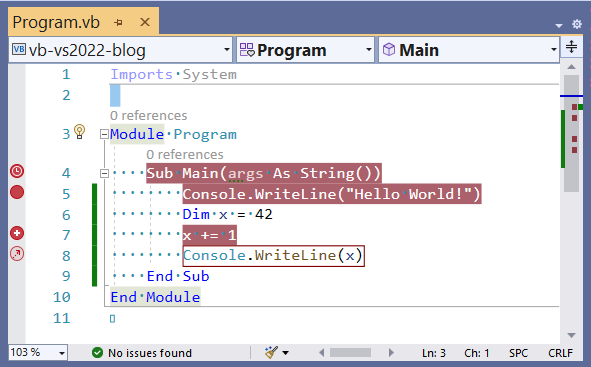Click the horizontal scrollbar right arrow
This screenshot has width=591, height=367.
[x=391, y=353]
